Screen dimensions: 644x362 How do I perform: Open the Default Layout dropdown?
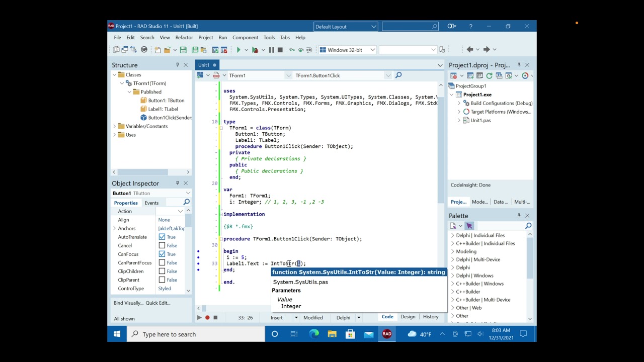[346, 27]
